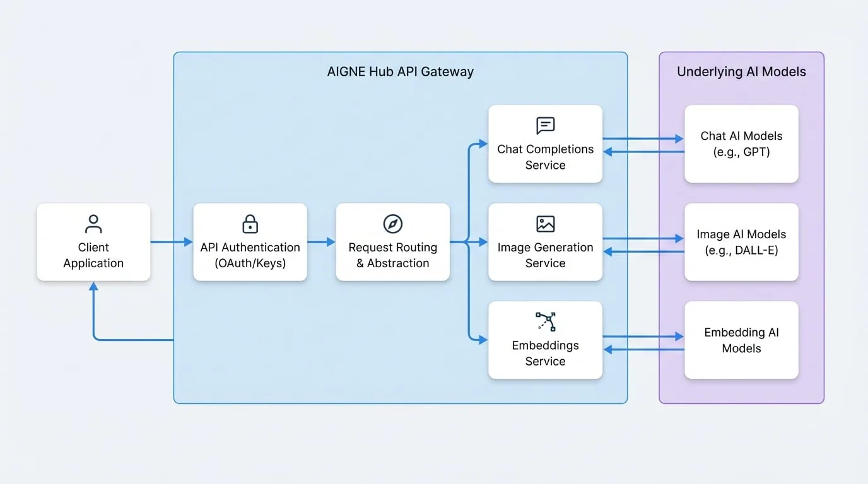Click the "Underlying AI Models" title
This screenshot has height=484, width=868.
[742, 71]
